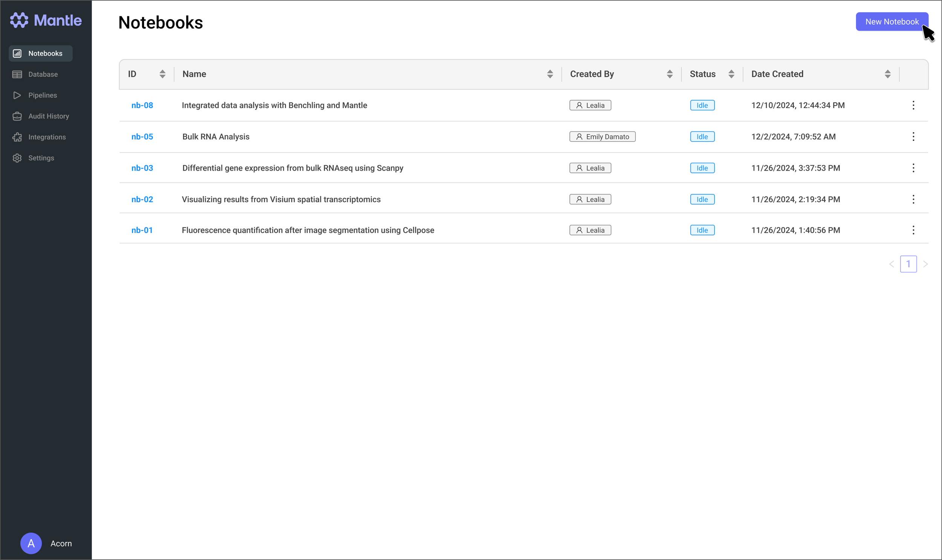The width and height of the screenshot is (942, 560).
Task: Click Idle status badge for nb-02
Action: pyautogui.click(x=702, y=199)
